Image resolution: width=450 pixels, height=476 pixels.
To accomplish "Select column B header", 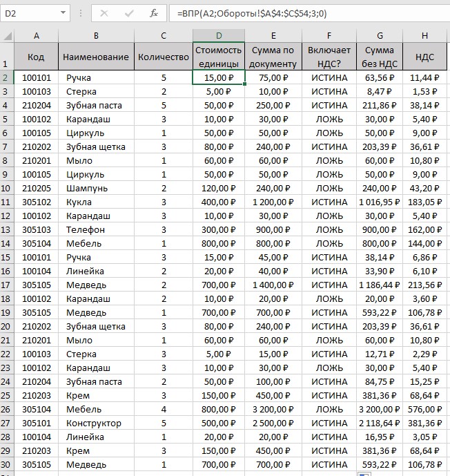I will pos(96,36).
